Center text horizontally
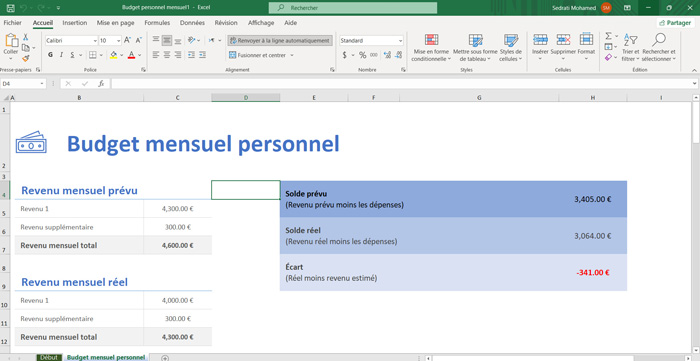700x361 pixels. tap(167, 55)
